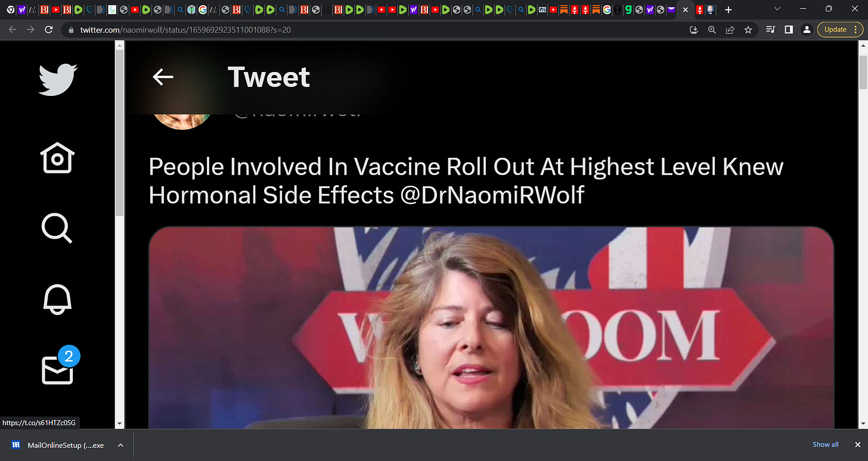The width and height of the screenshot is (868, 461).
Task: Switch to the black zero icon tab
Action: 618,10
